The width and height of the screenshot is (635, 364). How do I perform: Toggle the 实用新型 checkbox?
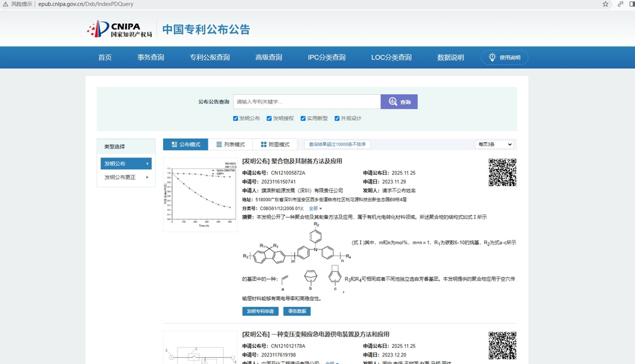point(303,118)
